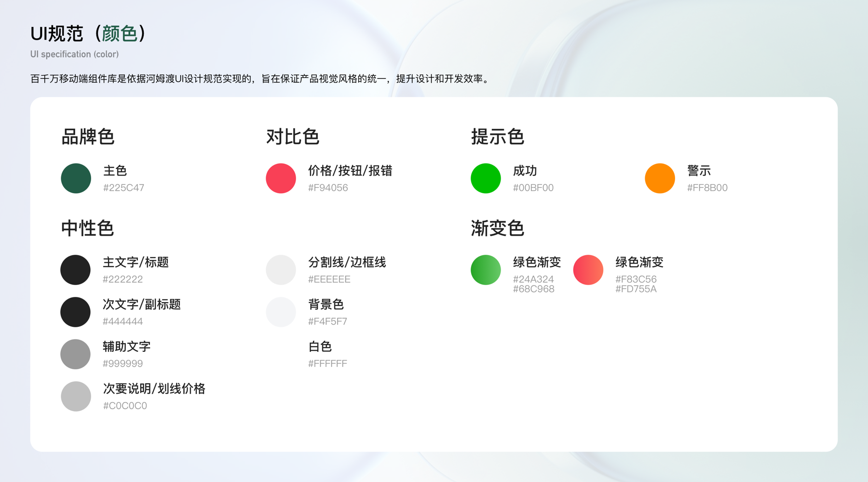Click the 次要说明/划线价格 label text
Viewport: 868px width, 482px height.
[x=154, y=388]
